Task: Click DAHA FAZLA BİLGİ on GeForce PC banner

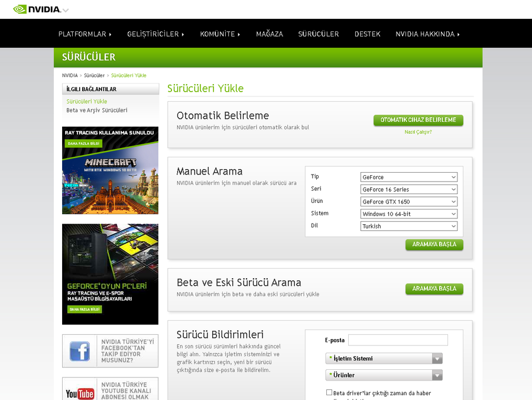Action: coord(85,309)
